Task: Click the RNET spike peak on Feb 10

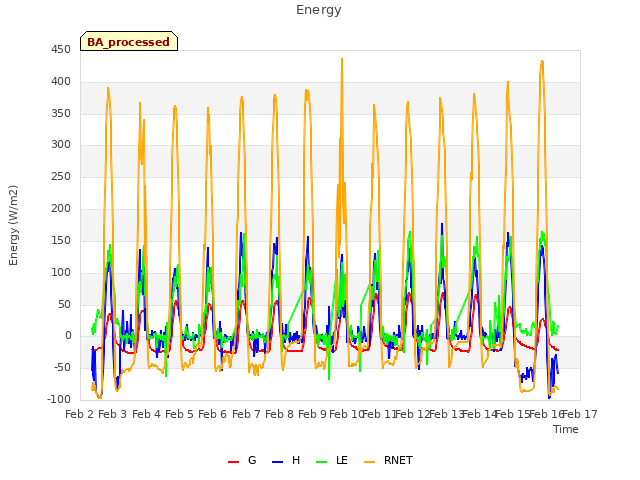Action: click(342, 60)
